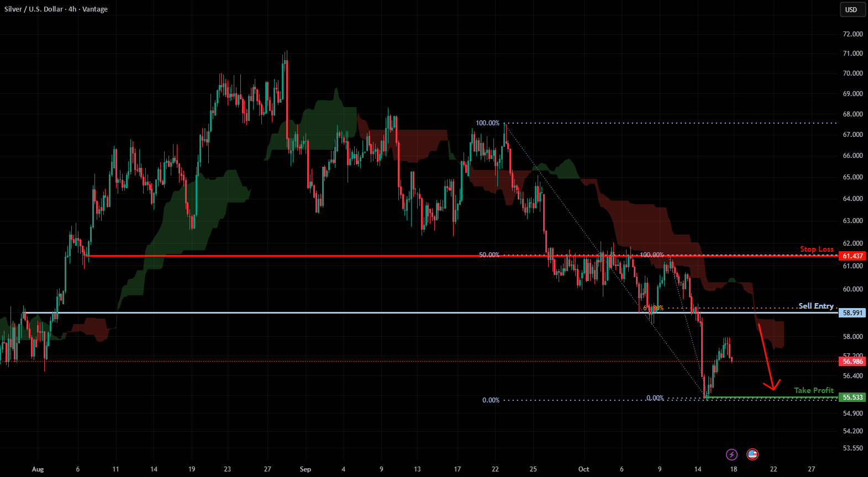Viewport: 868px width, 477px height.
Task: Click the Silver / U.S. Dollar chart title
Action: tap(56, 9)
